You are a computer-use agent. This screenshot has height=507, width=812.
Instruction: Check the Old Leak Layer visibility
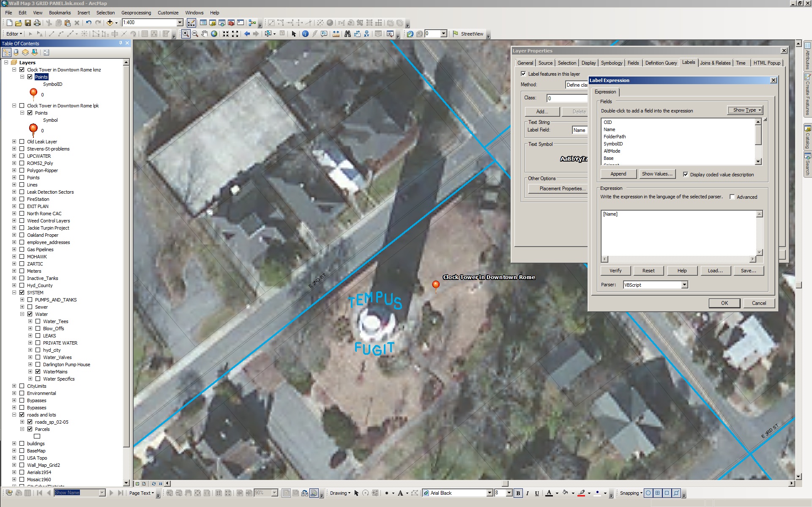point(22,142)
